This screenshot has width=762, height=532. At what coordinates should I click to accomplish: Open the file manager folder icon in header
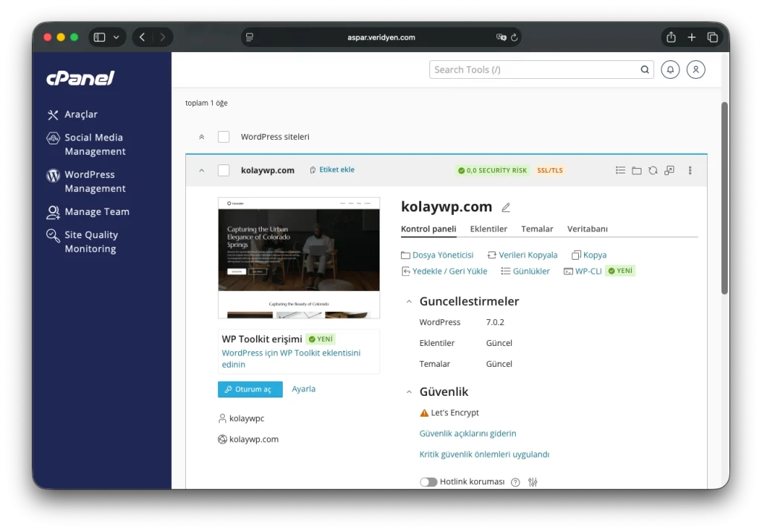tap(637, 170)
